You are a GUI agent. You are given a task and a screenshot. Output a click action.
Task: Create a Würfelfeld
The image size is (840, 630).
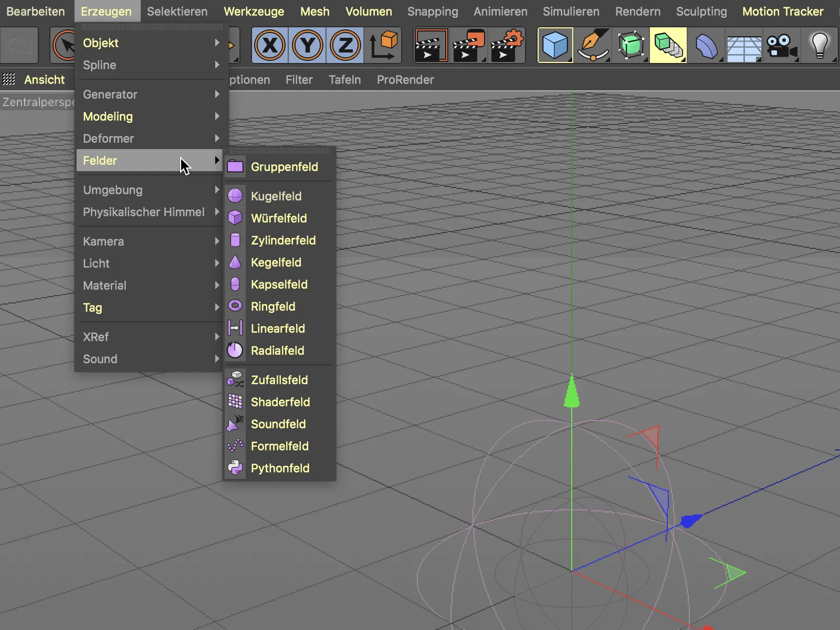pos(280,218)
